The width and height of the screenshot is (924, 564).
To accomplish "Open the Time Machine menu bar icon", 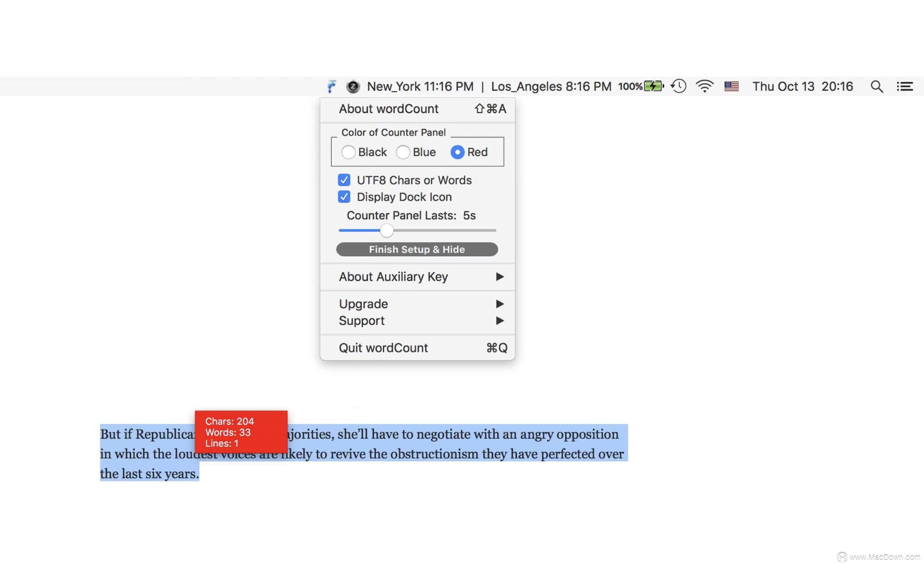I will click(x=678, y=86).
